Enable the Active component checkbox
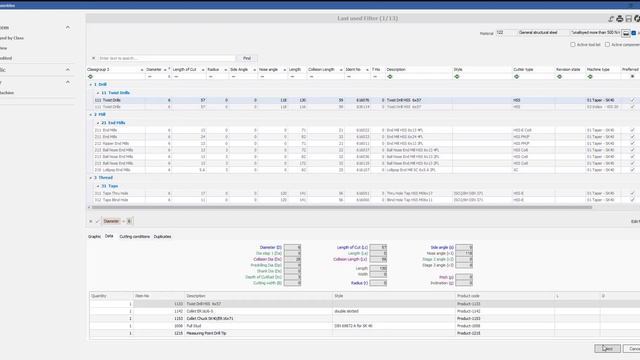This screenshot has height=360, width=640. [x=607, y=44]
